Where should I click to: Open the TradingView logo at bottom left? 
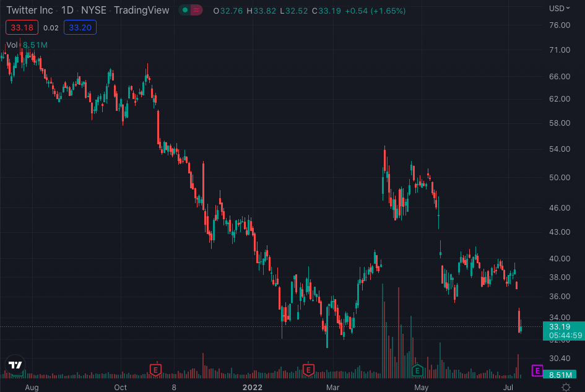pos(15,365)
